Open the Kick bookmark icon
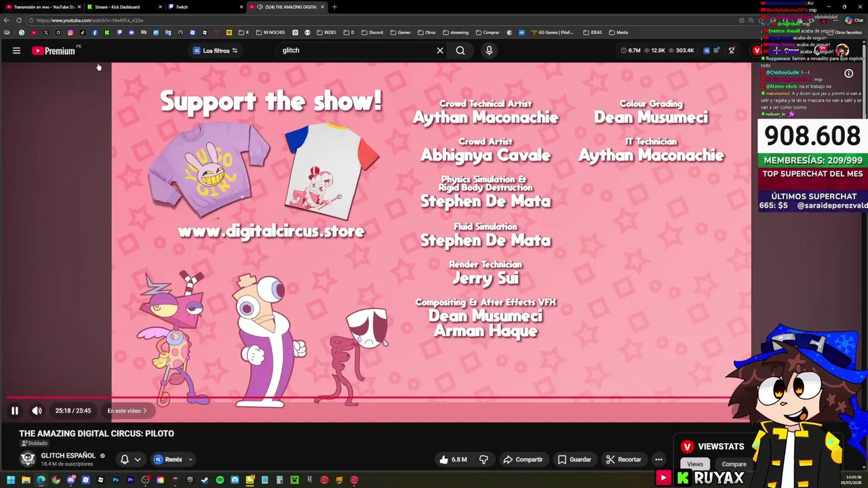The height and width of the screenshot is (488, 868). point(106,33)
